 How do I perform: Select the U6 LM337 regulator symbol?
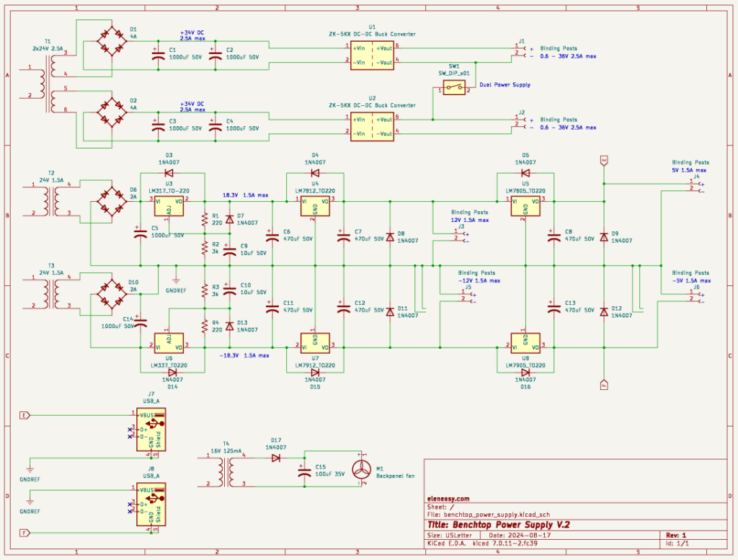click(x=169, y=342)
